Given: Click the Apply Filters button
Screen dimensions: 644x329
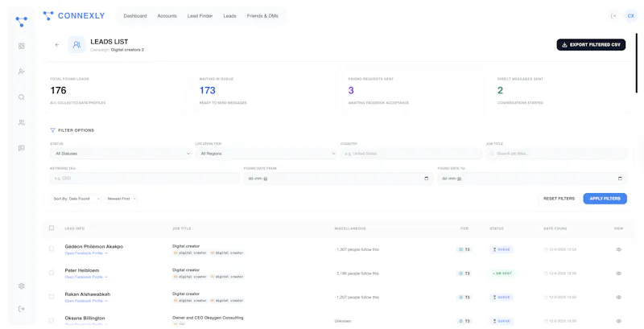Looking at the screenshot, I should 605,199.
